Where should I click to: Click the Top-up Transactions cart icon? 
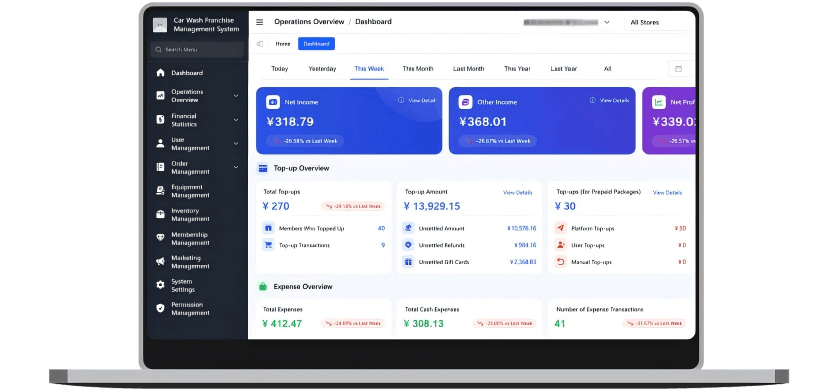[268, 245]
